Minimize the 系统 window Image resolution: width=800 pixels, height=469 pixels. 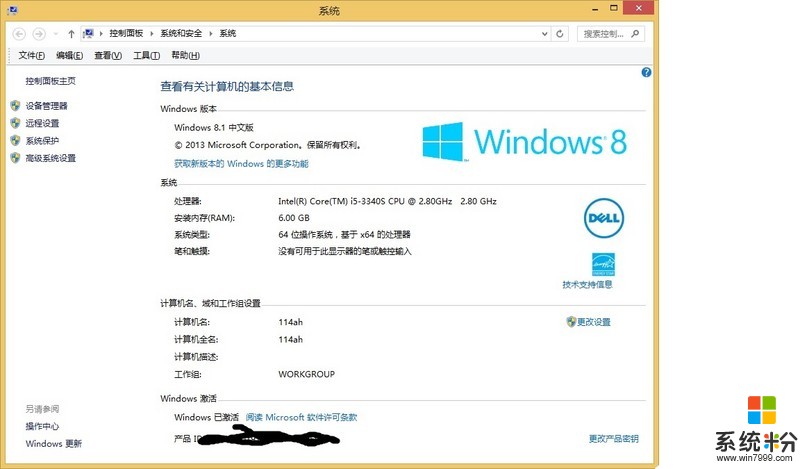coord(595,9)
